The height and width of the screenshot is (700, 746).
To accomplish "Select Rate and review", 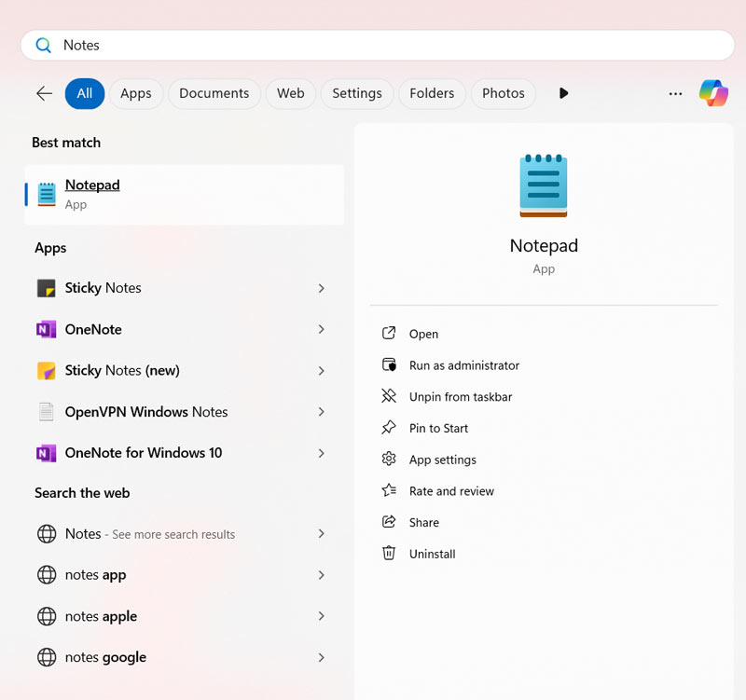I will pyautogui.click(x=451, y=491).
